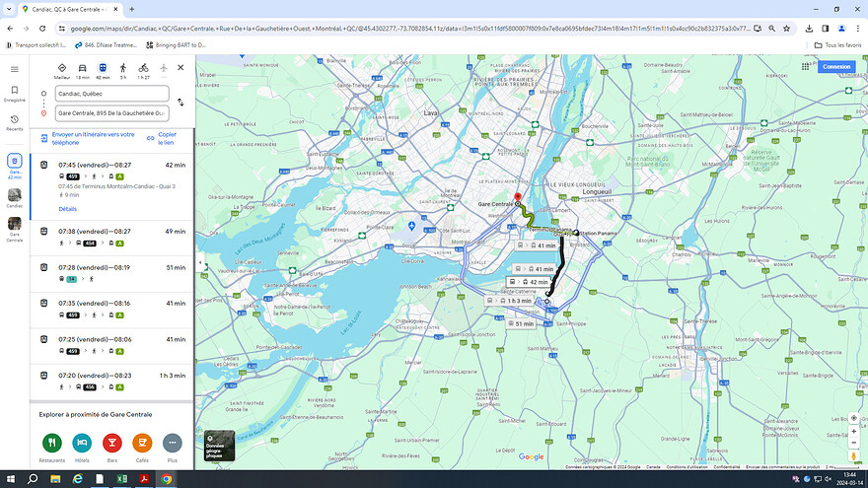
Task: Explore nearby Restaurants
Action: click(52, 448)
